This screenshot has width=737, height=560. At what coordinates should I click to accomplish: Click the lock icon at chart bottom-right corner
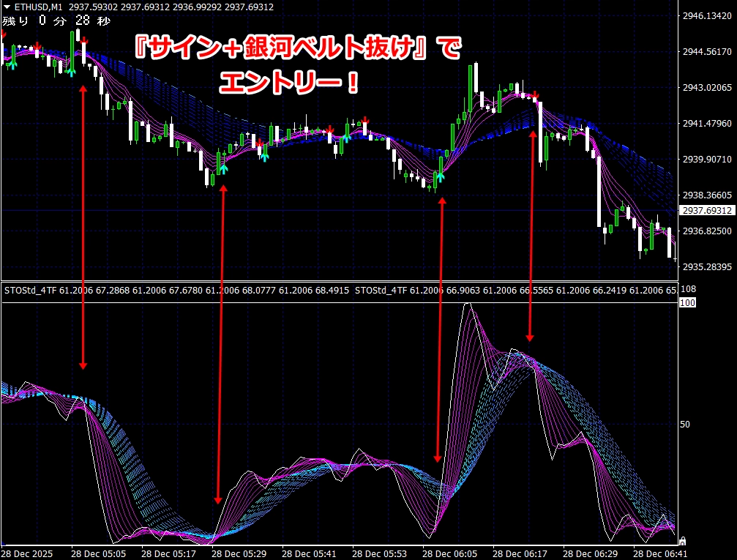click(683, 541)
